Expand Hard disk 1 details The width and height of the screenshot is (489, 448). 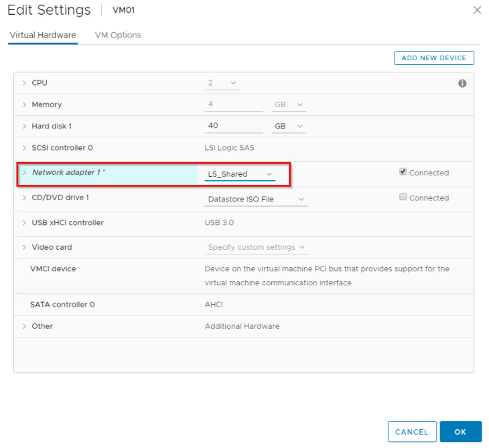click(x=25, y=126)
